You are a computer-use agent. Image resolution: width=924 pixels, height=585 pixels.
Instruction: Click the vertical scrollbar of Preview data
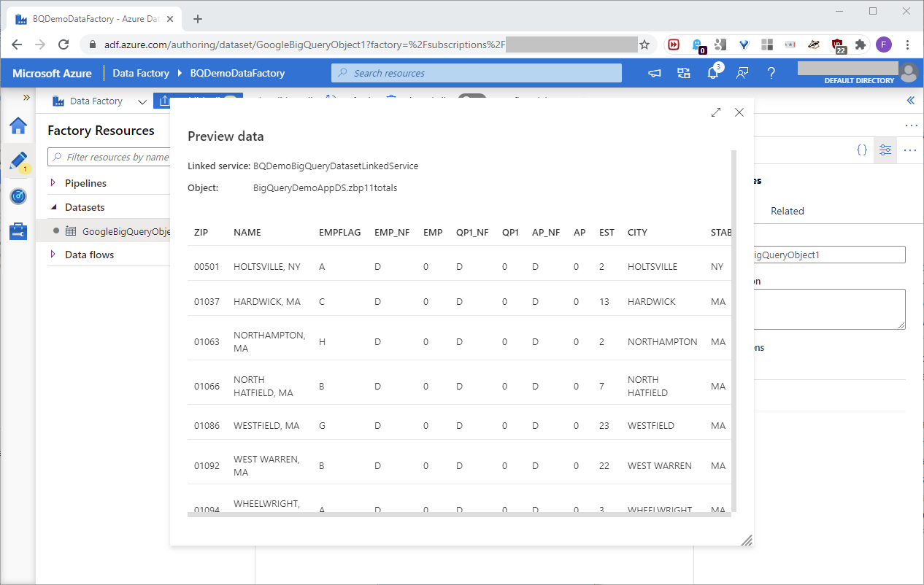tap(734, 330)
